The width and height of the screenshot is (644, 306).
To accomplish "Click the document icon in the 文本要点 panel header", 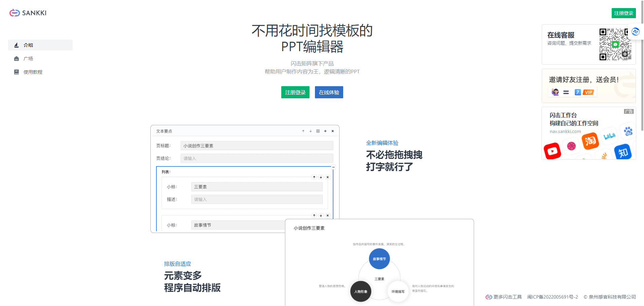I will click(x=318, y=131).
